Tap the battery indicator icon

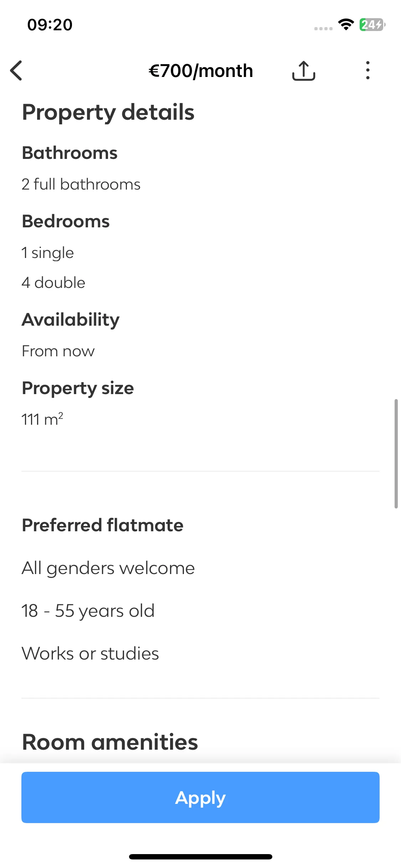pyautogui.click(x=372, y=25)
